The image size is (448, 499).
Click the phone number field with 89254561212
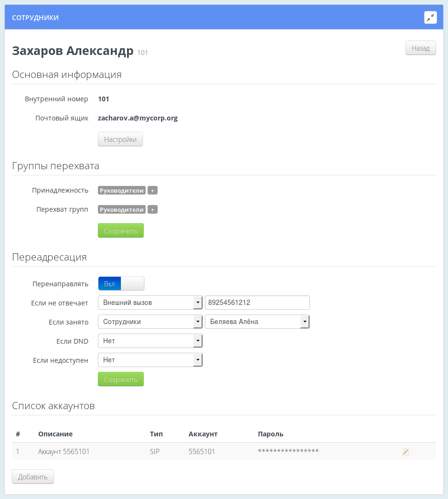[x=257, y=303]
